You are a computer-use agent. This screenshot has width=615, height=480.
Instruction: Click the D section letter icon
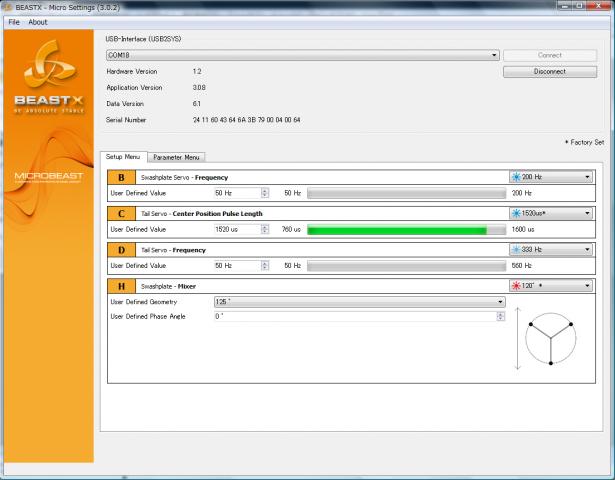(x=121, y=250)
